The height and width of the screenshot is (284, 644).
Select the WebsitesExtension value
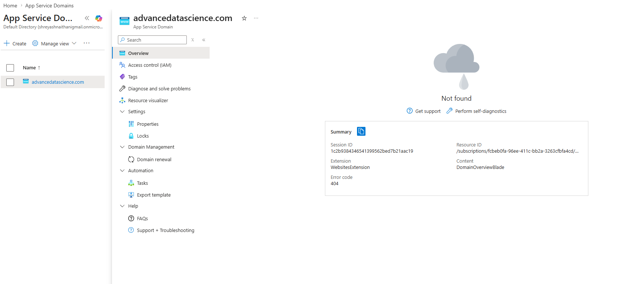(x=350, y=167)
